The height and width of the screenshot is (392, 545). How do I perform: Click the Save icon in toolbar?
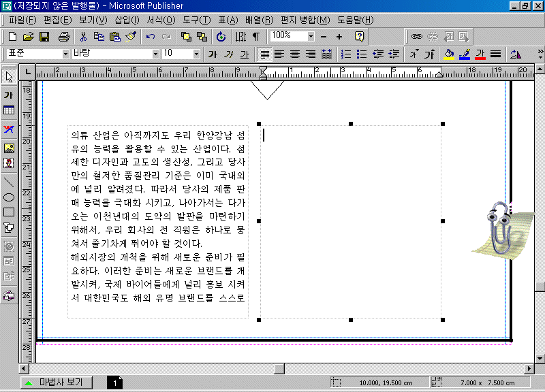pos(44,36)
